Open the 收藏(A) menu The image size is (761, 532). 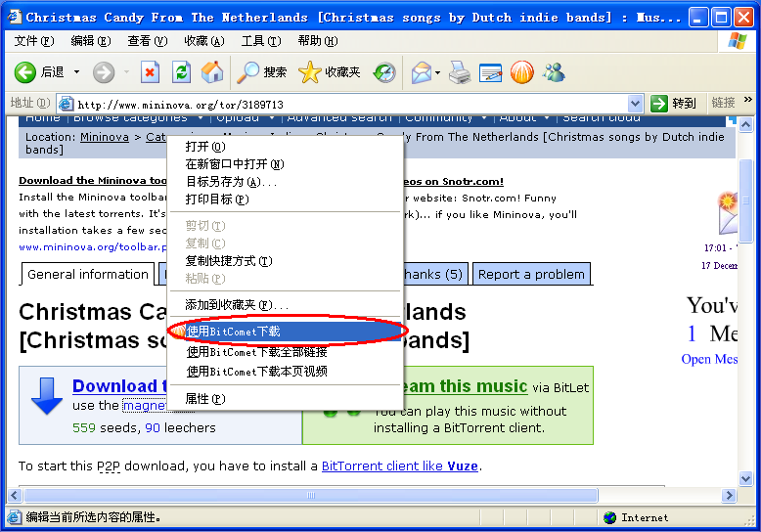coord(204,41)
